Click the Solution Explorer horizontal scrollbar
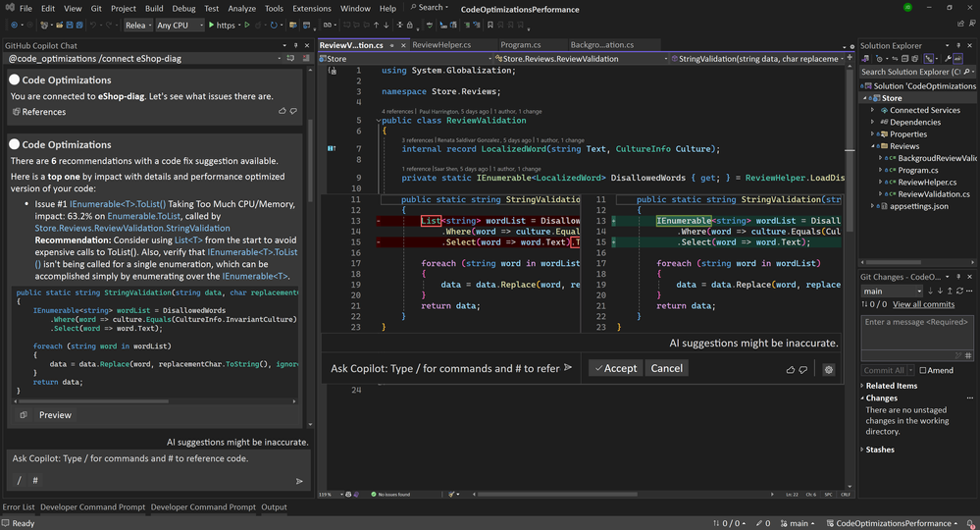Screen dimensions: 980x530 pyautogui.click(x=895, y=262)
